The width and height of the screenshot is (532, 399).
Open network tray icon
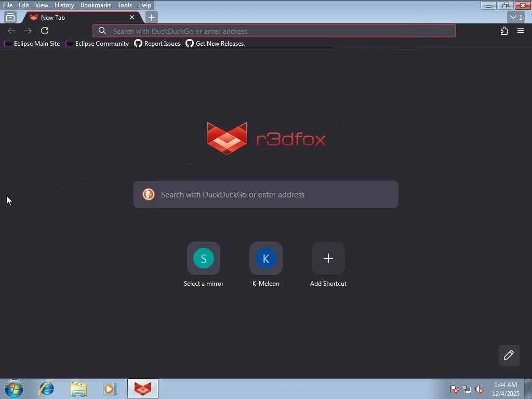click(x=467, y=389)
